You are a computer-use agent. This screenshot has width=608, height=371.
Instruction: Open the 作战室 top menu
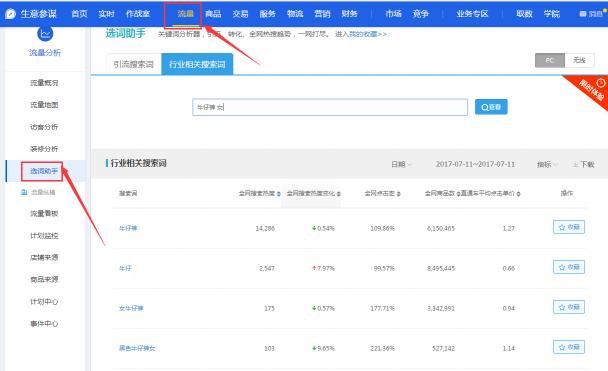(x=138, y=14)
